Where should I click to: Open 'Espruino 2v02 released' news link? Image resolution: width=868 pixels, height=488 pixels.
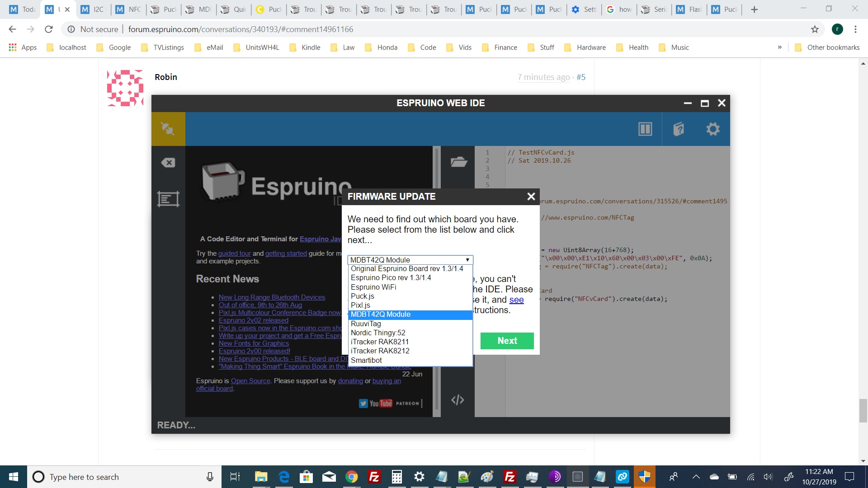tap(253, 320)
